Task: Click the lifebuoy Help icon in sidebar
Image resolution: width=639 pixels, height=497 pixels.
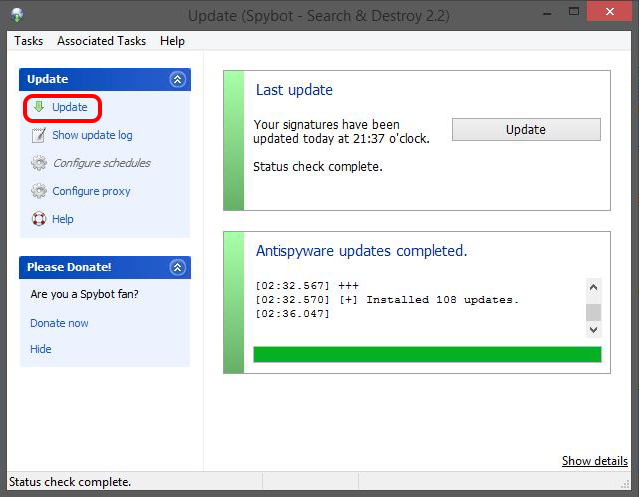Action: [x=39, y=219]
